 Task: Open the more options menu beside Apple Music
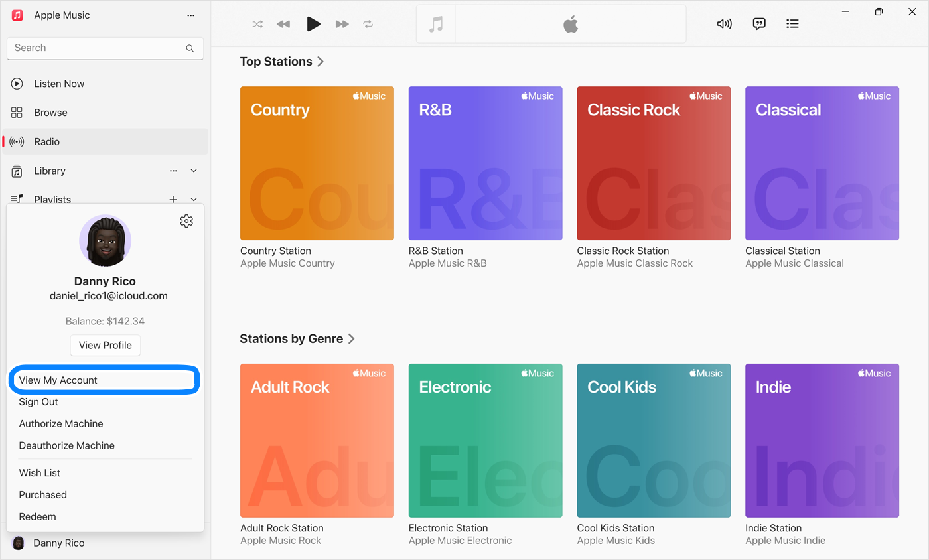tap(191, 15)
